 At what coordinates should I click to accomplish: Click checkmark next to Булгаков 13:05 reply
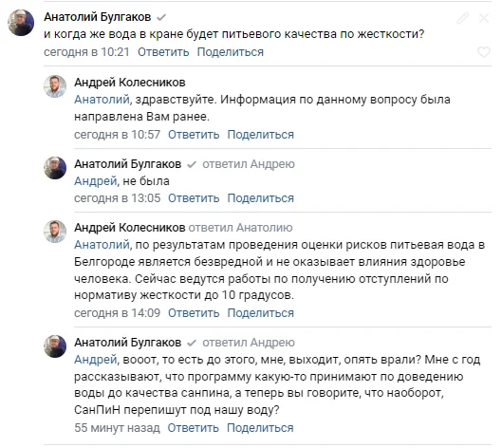coord(192,164)
